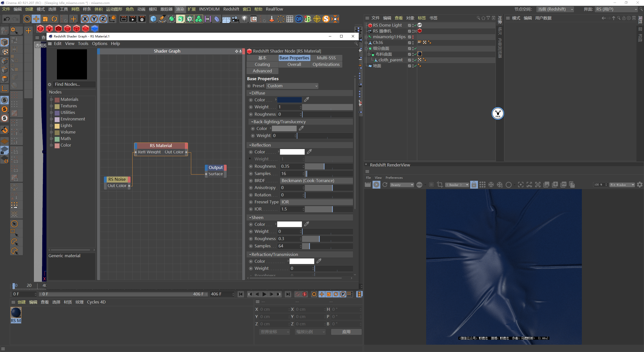
Task: Toggle Reflection Roughness keyframe circle
Action: 251,166
